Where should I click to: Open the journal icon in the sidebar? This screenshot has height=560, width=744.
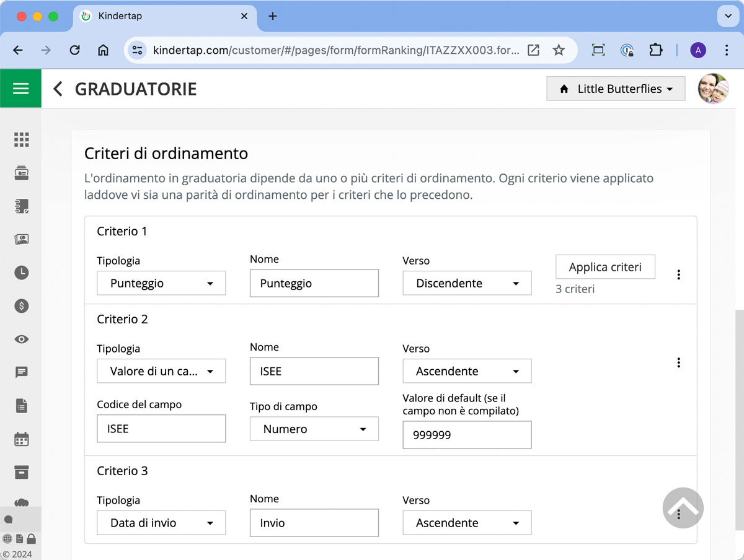click(21, 206)
